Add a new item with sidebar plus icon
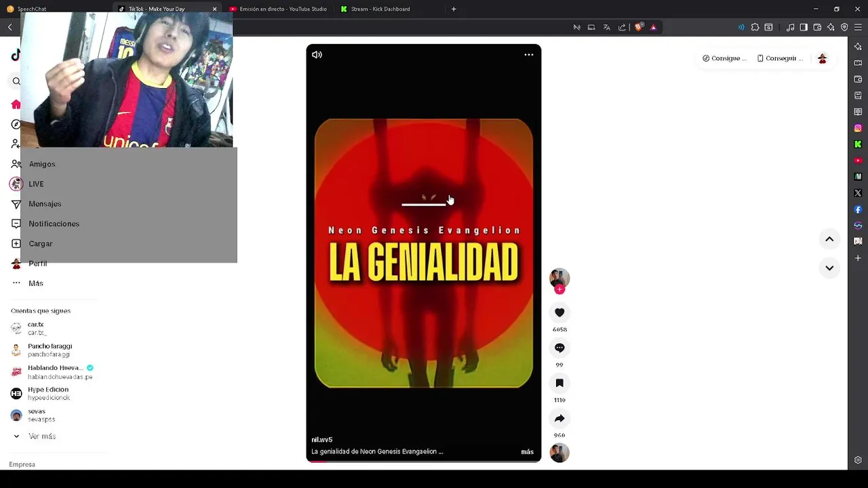The height and width of the screenshot is (488, 868). (x=858, y=258)
